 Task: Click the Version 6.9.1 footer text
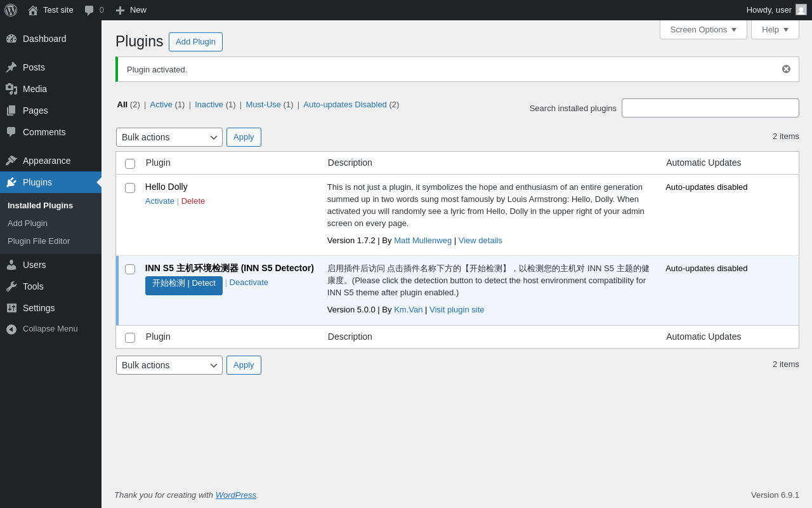[x=775, y=495]
